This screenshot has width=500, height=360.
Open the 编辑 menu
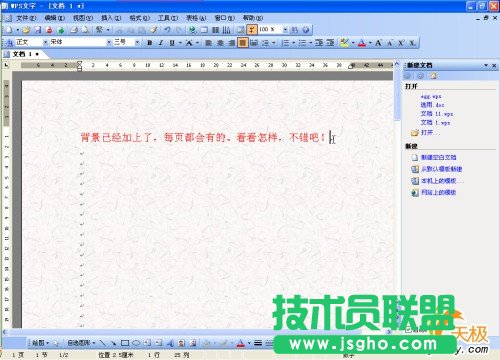[x=54, y=18]
